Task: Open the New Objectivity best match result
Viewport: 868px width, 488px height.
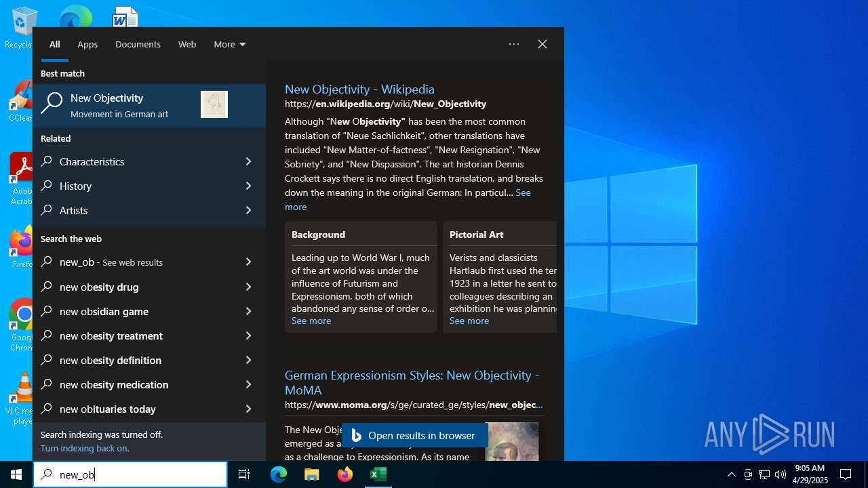Action: [x=149, y=105]
